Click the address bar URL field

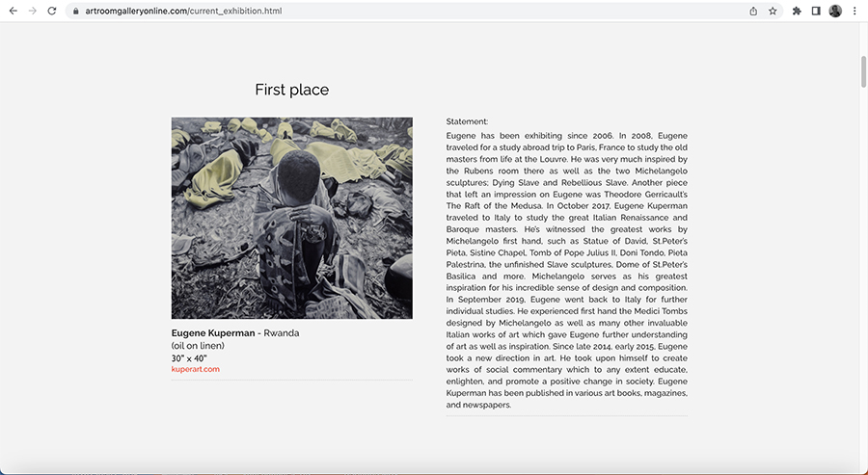410,11
